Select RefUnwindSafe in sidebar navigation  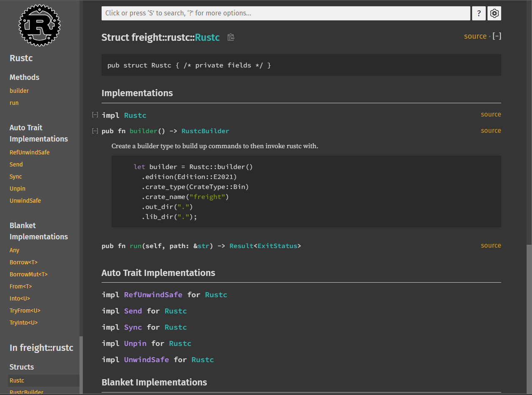coord(29,152)
